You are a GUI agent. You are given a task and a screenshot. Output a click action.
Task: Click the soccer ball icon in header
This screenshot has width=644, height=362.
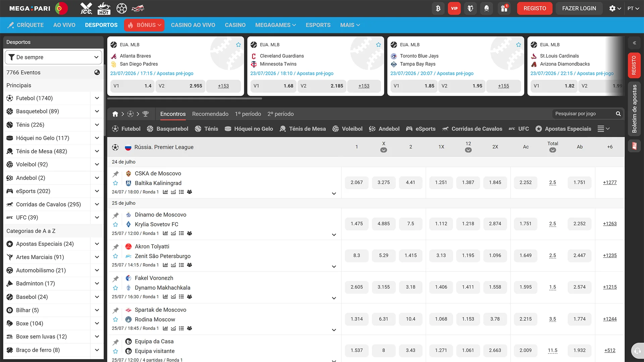click(x=121, y=8)
